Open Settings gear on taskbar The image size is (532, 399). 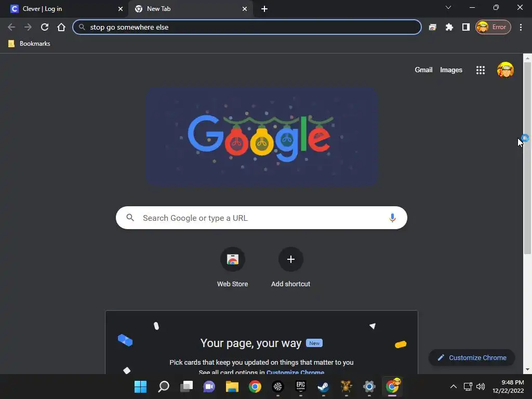click(x=369, y=387)
